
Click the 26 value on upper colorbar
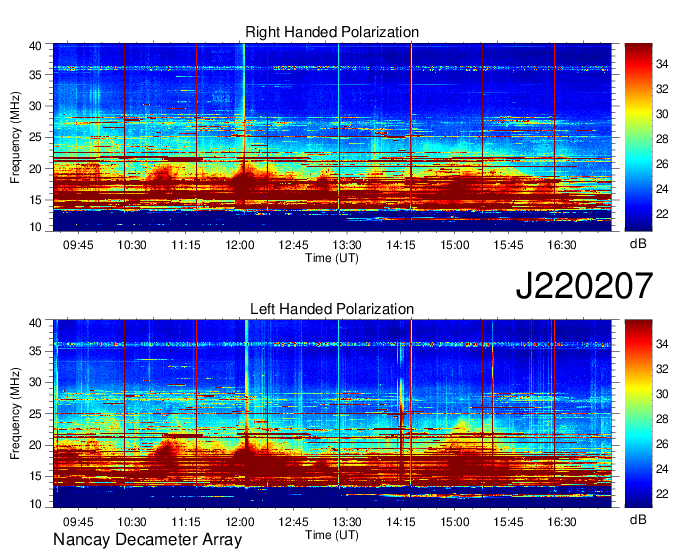tap(662, 164)
